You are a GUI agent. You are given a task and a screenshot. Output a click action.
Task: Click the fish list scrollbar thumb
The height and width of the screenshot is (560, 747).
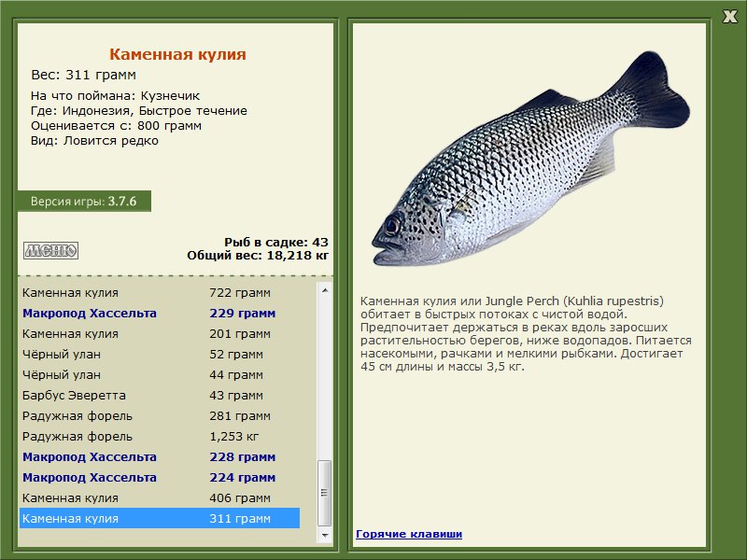tap(325, 493)
